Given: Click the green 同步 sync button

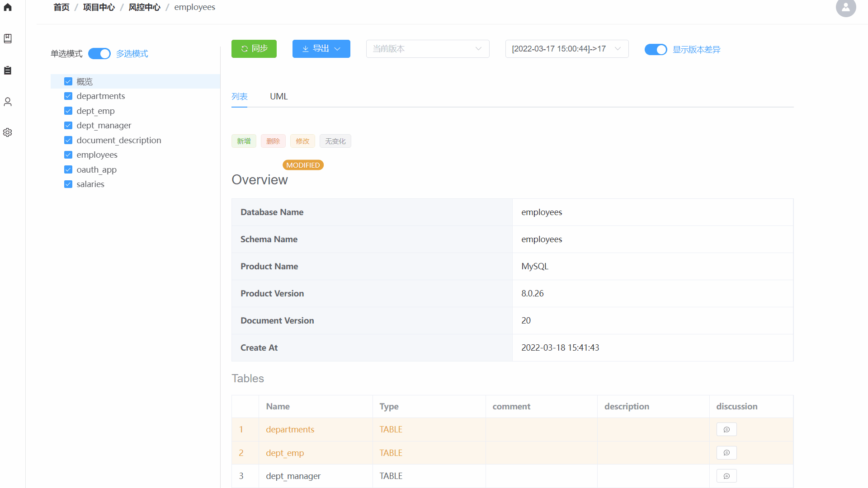Looking at the screenshot, I should coord(254,49).
